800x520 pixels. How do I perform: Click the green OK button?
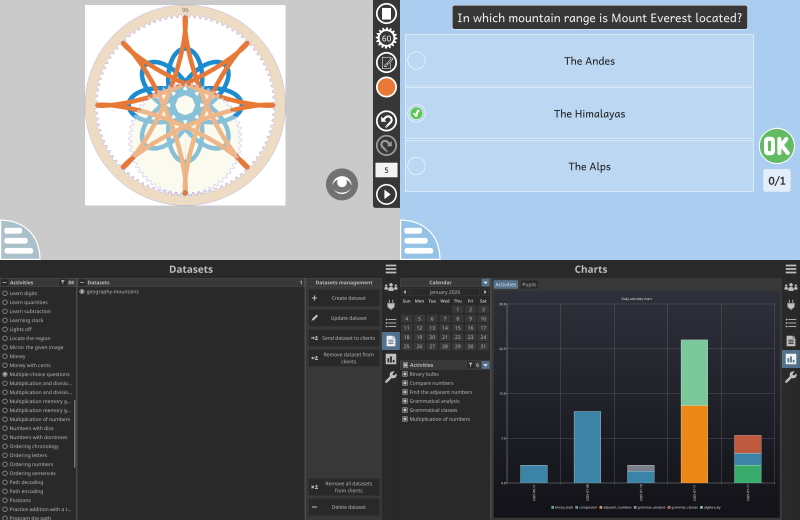pos(776,146)
